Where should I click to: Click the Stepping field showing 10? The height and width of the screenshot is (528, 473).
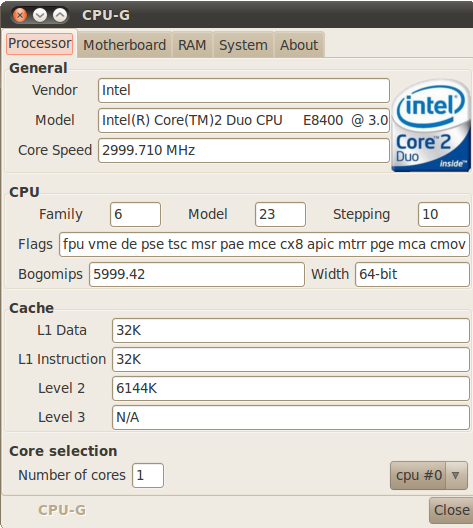point(444,214)
